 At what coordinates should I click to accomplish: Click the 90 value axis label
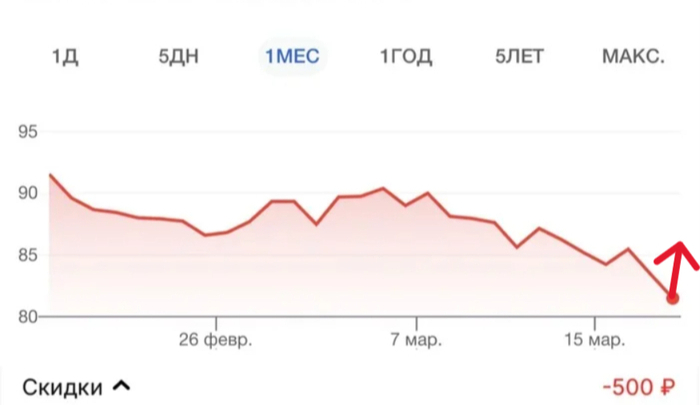pos(28,193)
